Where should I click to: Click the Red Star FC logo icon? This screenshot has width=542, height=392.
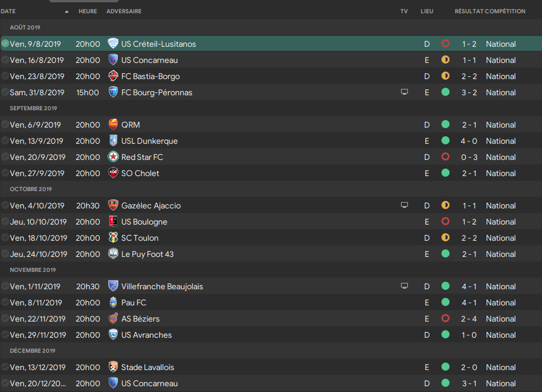click(113, 157)
